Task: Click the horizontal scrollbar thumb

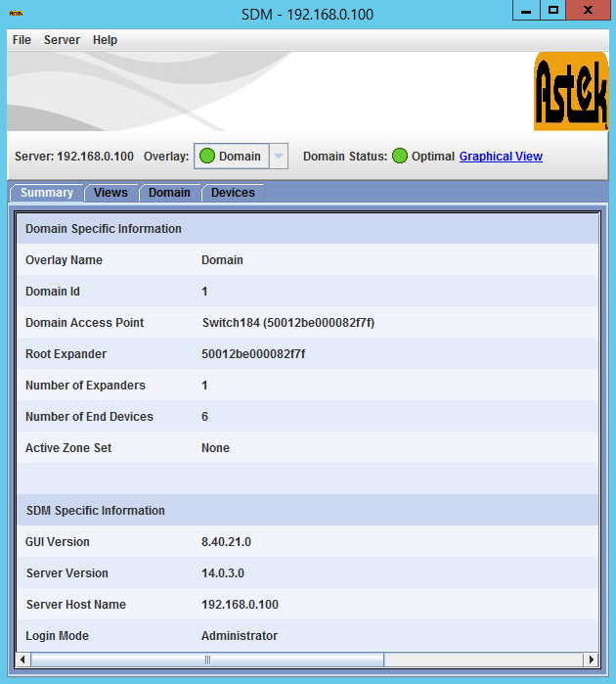Action: (207, 660)
